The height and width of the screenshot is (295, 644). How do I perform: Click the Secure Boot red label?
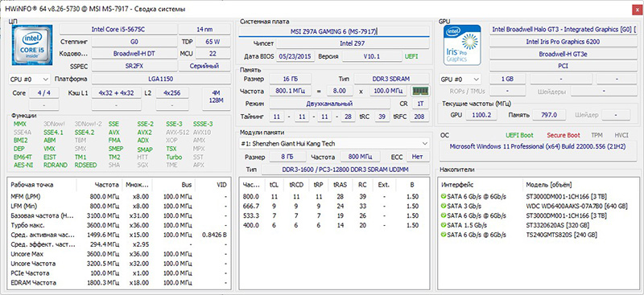563,135
